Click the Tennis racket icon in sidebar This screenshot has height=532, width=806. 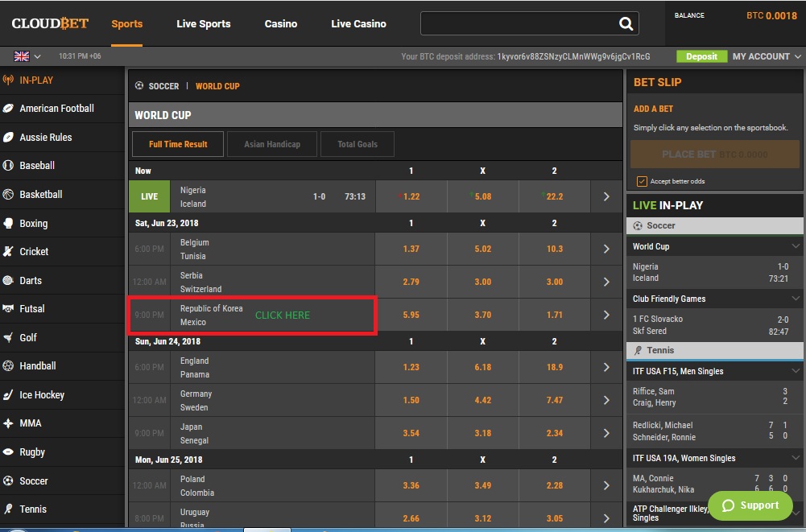(x=8, y=509)
